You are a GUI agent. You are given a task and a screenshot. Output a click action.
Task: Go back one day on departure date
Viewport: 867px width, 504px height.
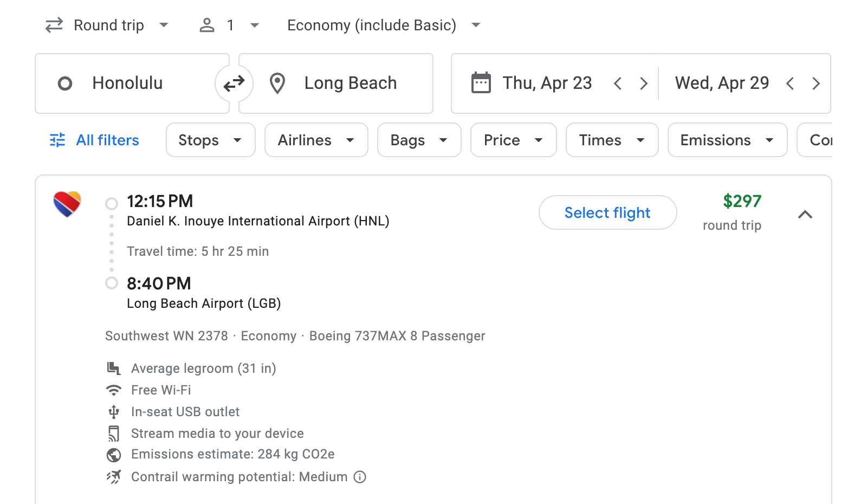[x=618, y=83]
